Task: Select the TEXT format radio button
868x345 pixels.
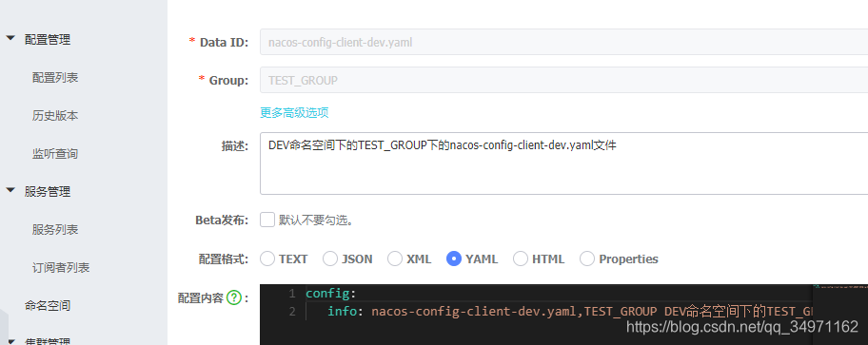Action: pyautogui.click(x=267, y=259)
